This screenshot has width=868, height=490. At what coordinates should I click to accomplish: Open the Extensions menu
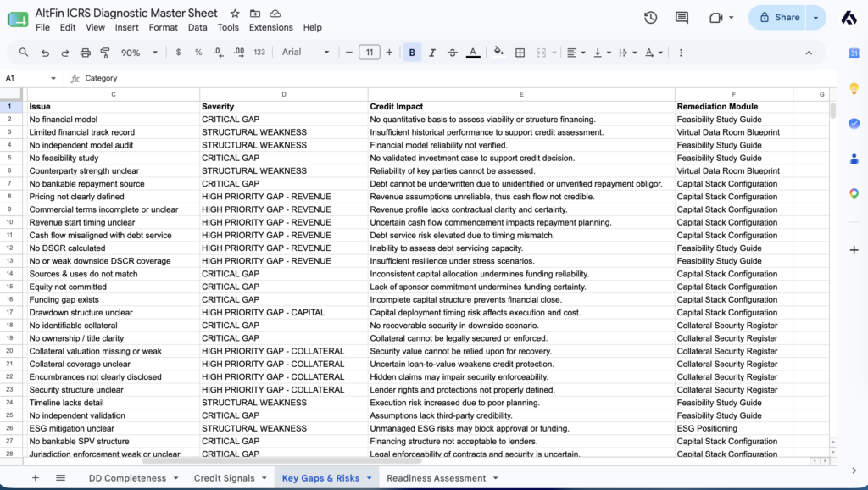270,28
